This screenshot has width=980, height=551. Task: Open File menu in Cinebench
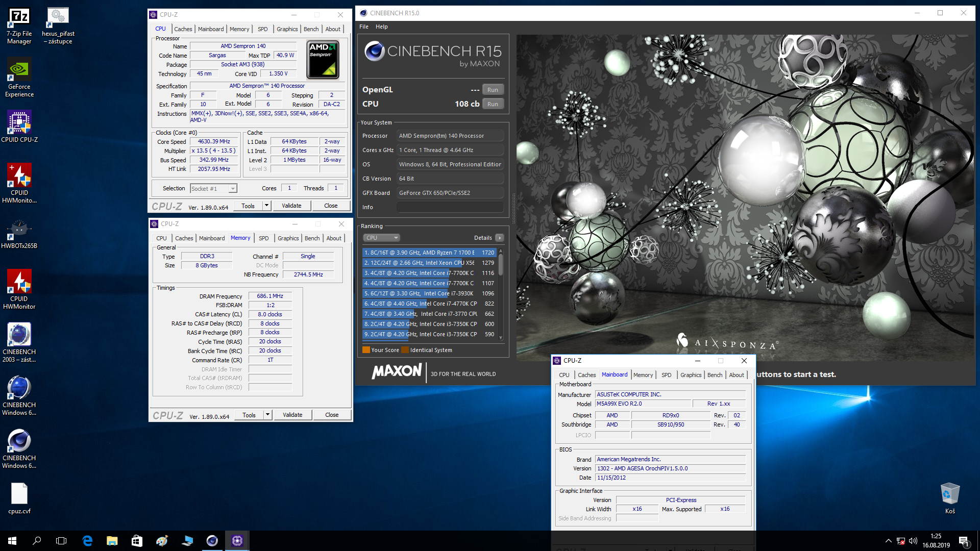(364, 27)
